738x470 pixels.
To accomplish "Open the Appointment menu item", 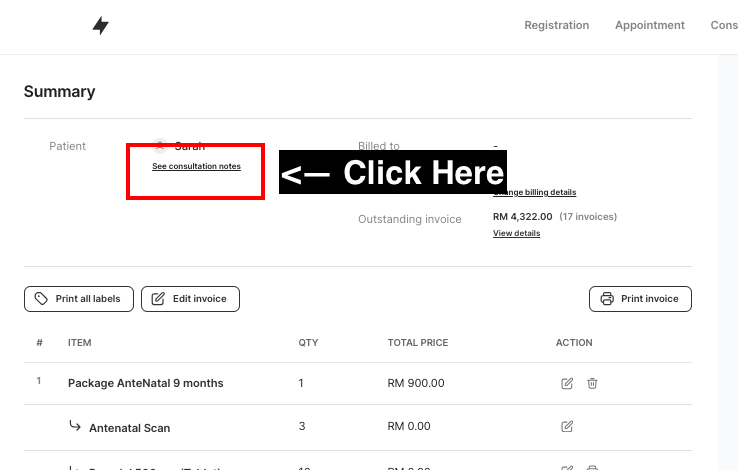I will click(650, 25).
